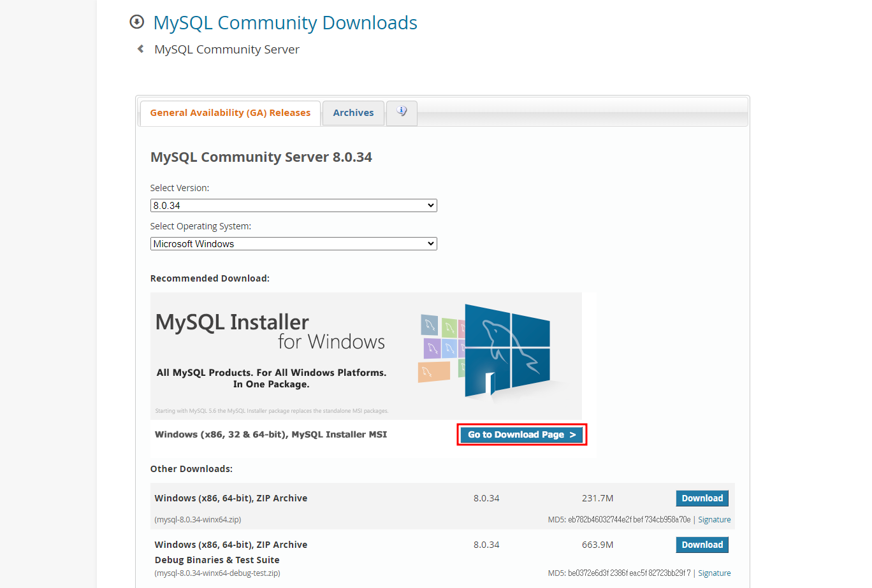872x588 pixels.
Task: Select the MySQL Community Server 8.0.34 heading
Action: [x=261, y=157]
